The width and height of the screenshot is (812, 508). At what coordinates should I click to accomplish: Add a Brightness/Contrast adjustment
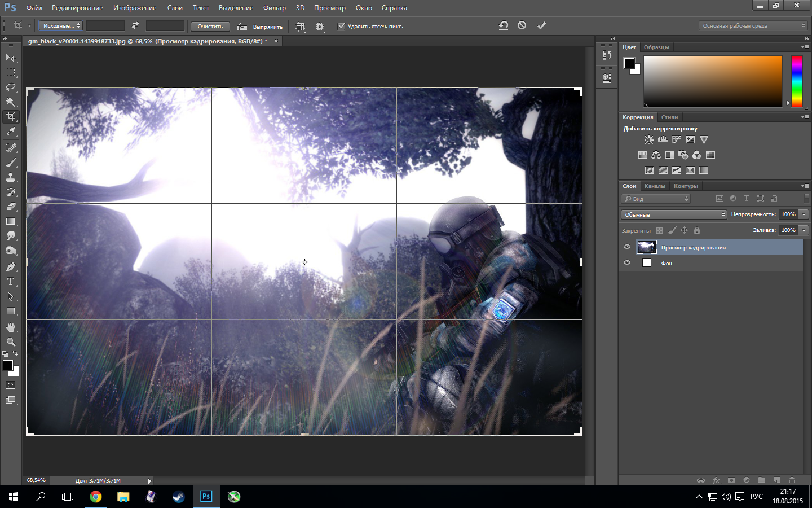point(649,140)
